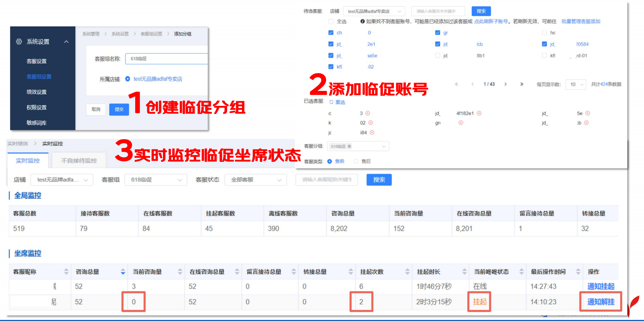The width and height of the screenshot is (644, 321).
Task: Click the gear icon beside 系统设置
Action: [x=19, y=41]
